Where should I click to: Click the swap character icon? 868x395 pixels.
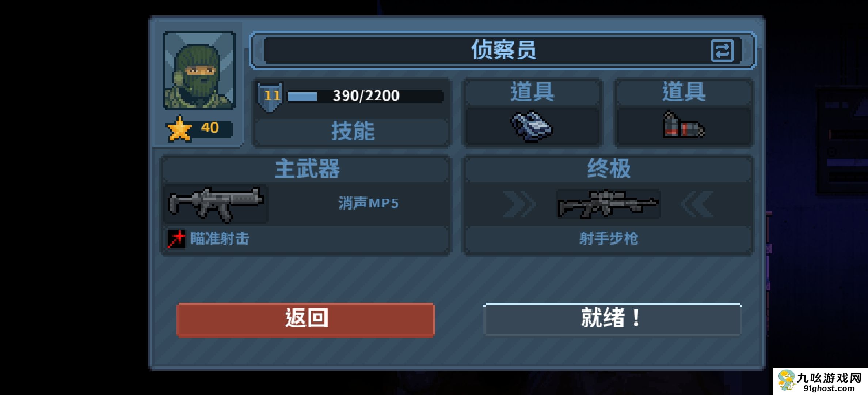pos(722,50)
